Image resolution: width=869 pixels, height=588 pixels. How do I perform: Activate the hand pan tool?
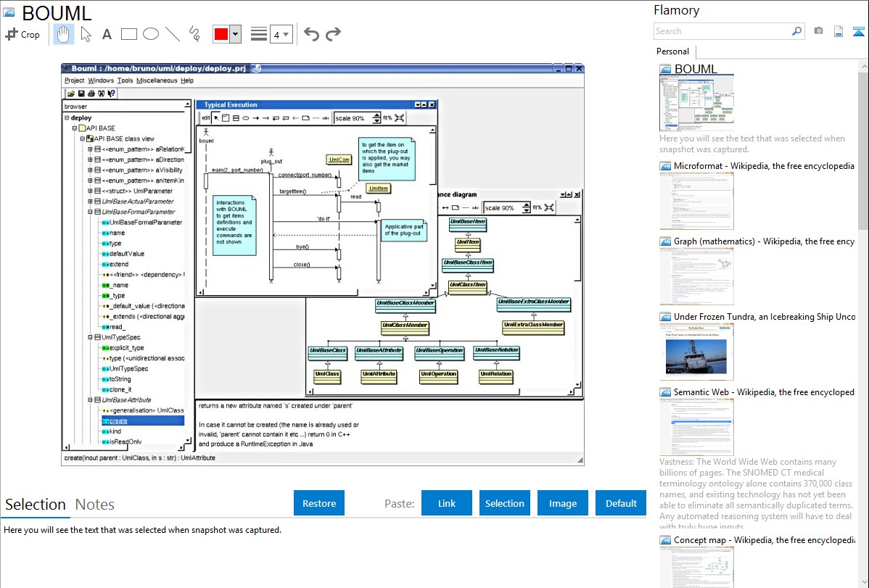63,34
